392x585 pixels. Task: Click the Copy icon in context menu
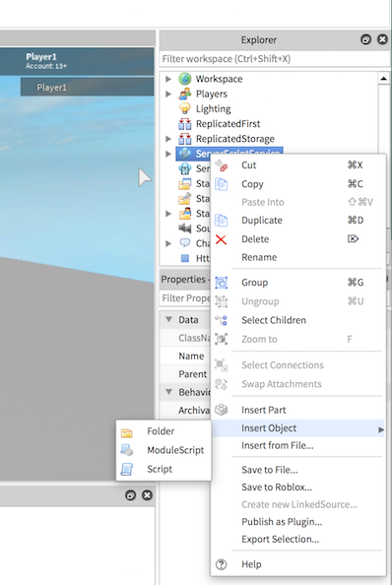222,184
